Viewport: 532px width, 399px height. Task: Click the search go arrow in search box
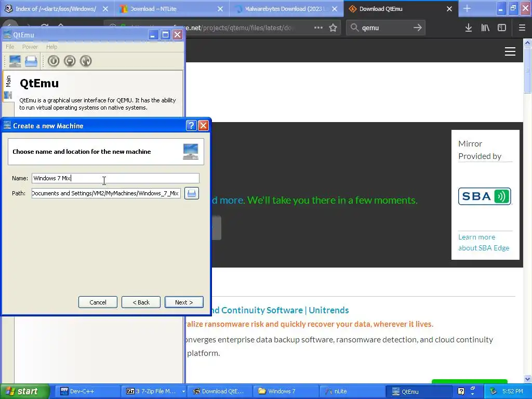418,28
